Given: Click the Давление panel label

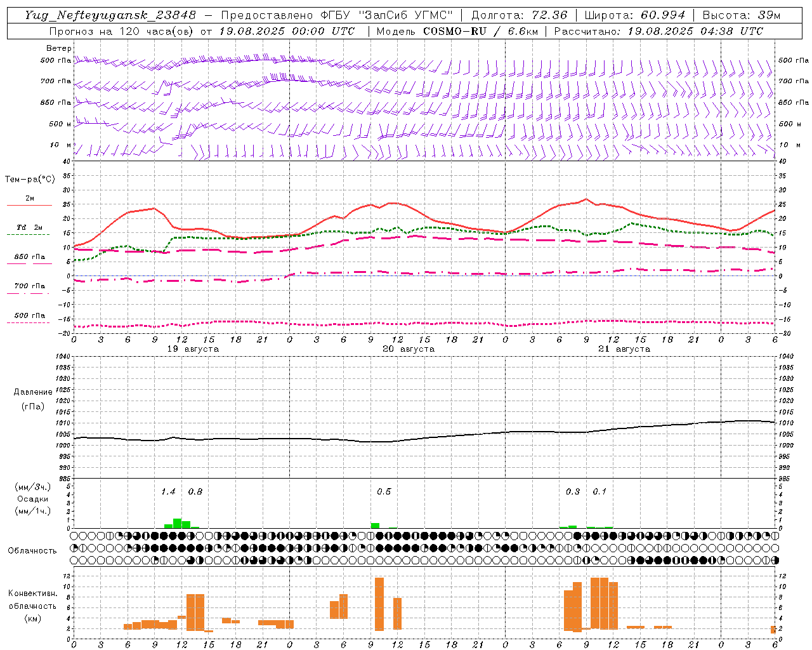Looking at the screenshot, I should (x=33, y=392).
